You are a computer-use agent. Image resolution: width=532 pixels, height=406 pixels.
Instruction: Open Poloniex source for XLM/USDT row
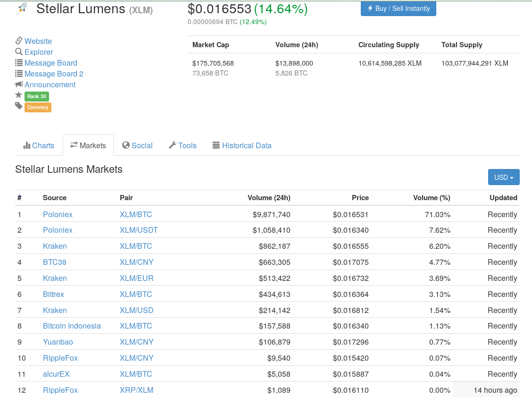[58, 230]
